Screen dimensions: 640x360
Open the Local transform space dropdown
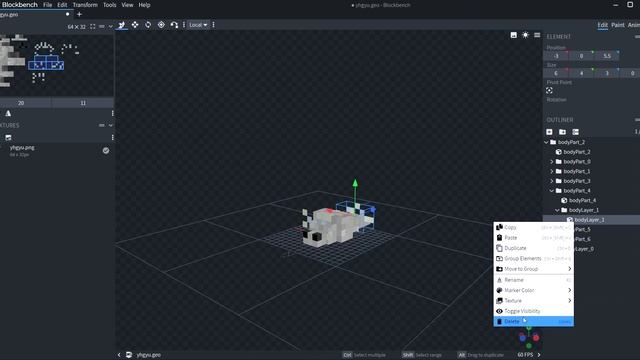click(198, 25)
